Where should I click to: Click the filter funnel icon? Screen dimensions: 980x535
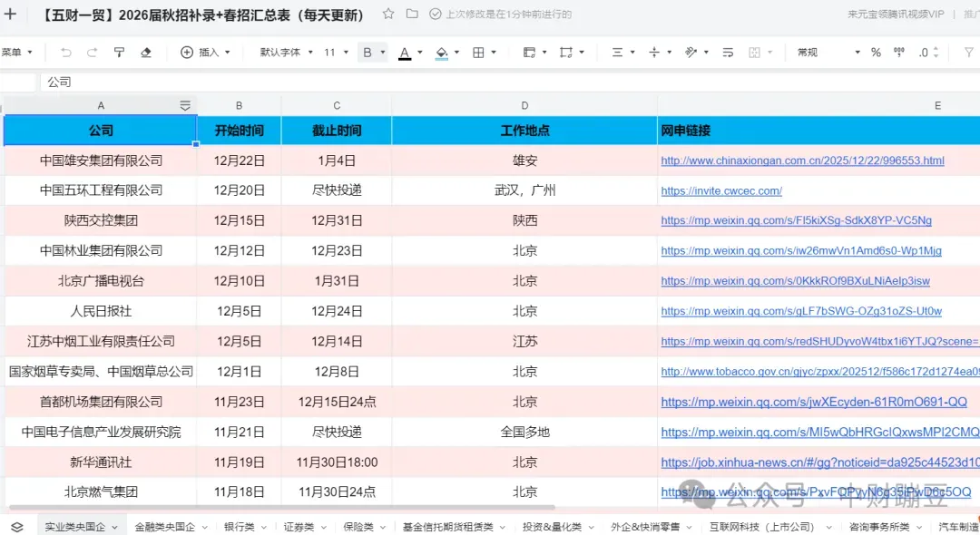(968, 53)
